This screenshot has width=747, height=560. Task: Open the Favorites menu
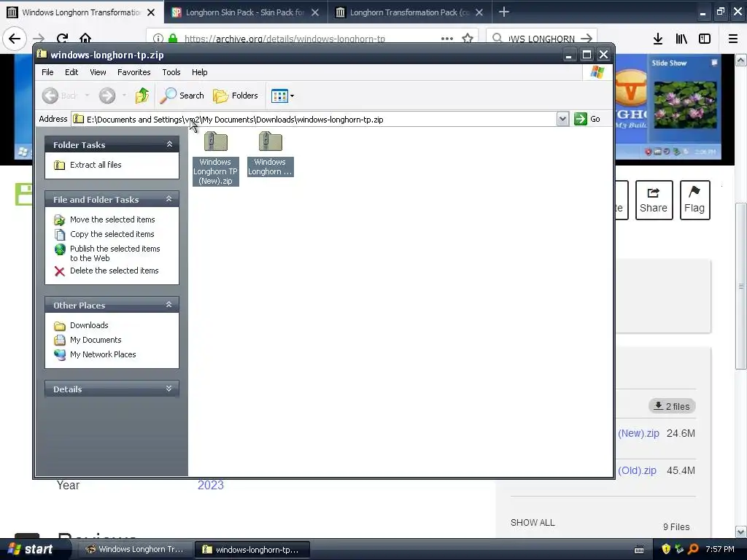134,72
